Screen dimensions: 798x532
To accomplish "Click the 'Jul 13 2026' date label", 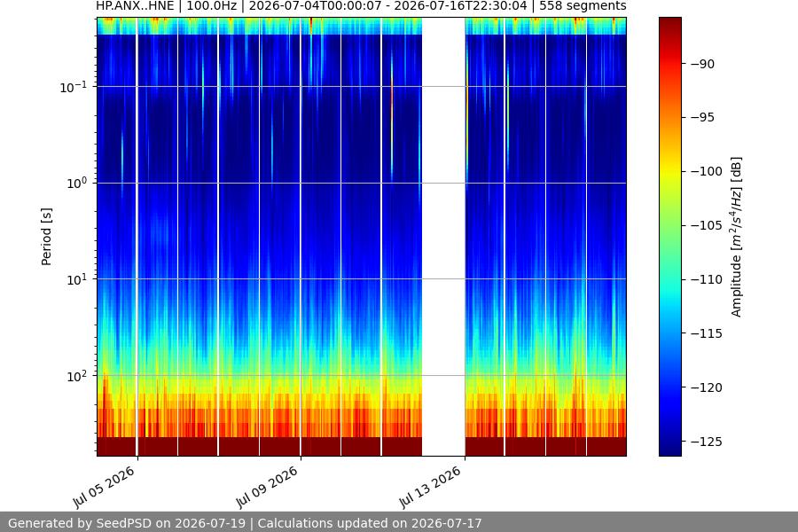I will click(431, 487).
